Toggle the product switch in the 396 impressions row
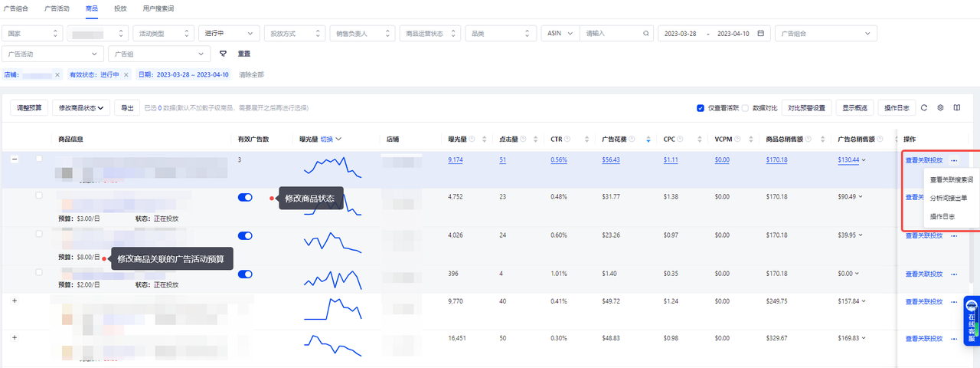Viewport: 980px width, 368px height. 245,274
